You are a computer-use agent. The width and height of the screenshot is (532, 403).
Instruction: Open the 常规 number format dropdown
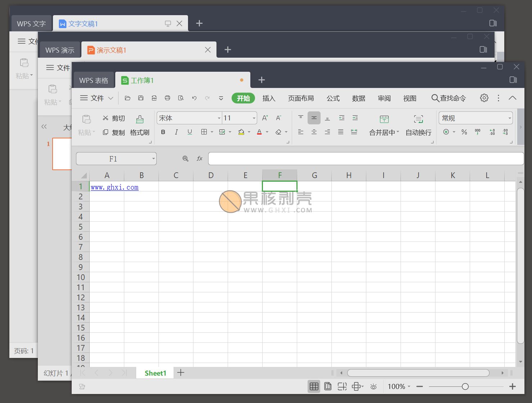(x=509, y=118)
